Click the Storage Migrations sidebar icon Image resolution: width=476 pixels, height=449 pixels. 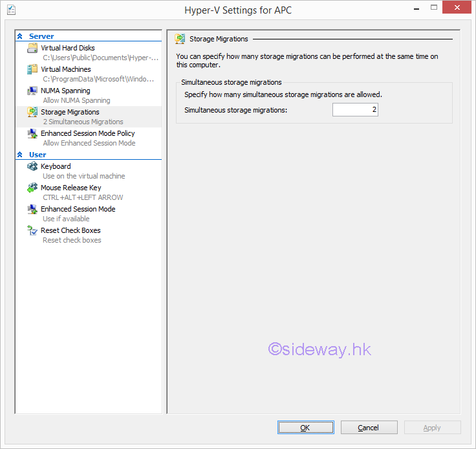32,112
